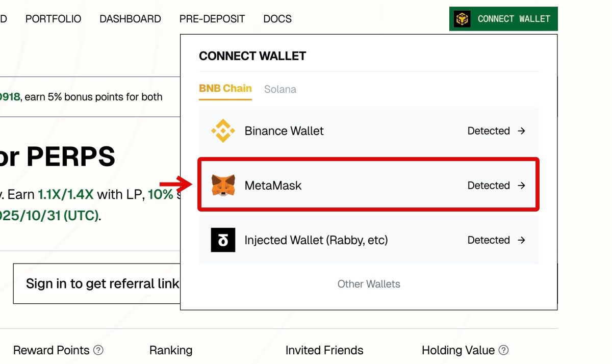612x364 pixels.
Task: Show Other Wallets options
Action: tap(369, 284)
